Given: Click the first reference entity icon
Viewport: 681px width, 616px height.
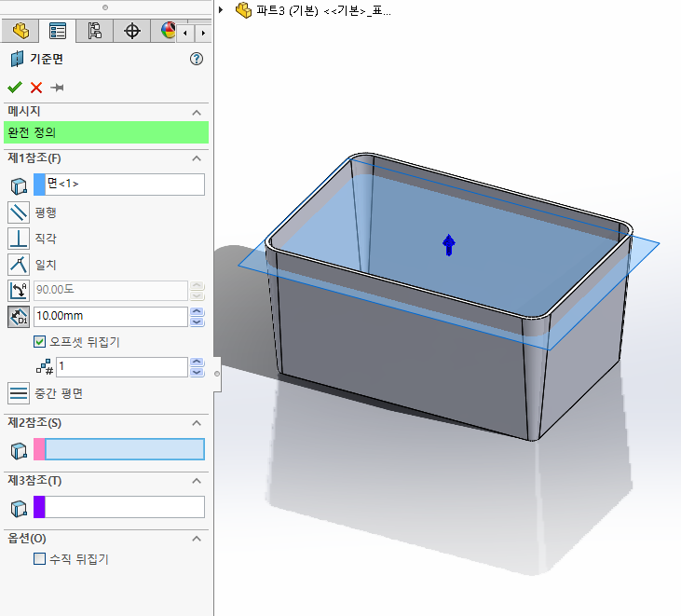Looking at the screenshot, I should [x=19, y=186].
